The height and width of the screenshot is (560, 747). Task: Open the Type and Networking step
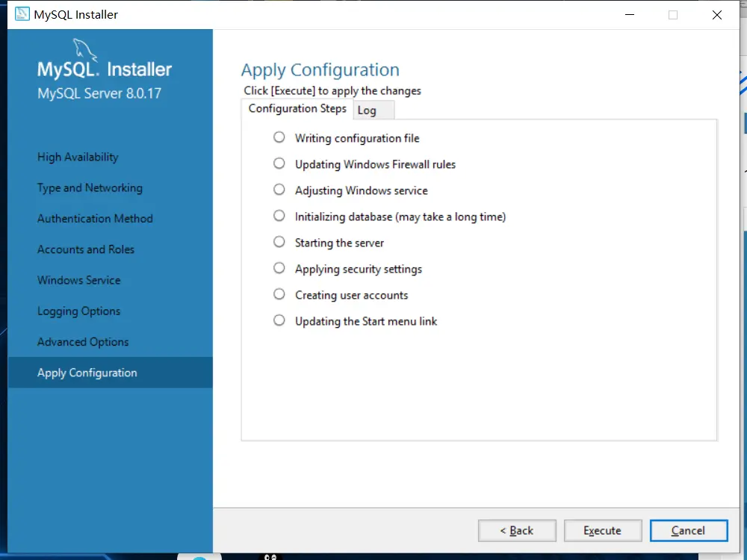[90, 188]
